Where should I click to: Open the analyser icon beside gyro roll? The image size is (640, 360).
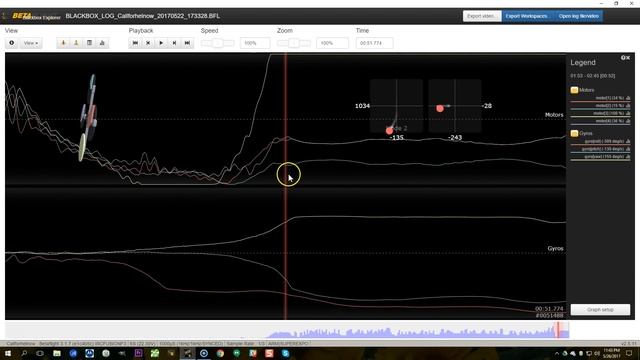pos(628,141)
